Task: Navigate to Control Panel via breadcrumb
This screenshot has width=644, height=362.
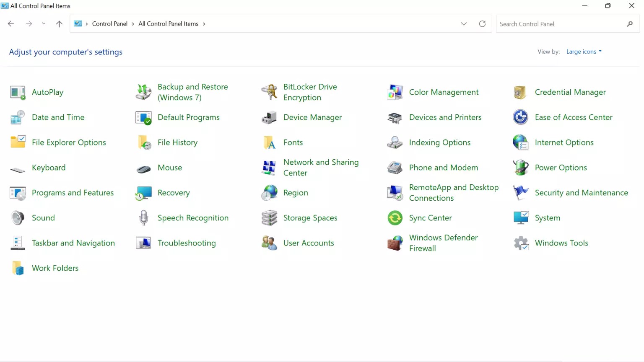Action: click(109, 23)
